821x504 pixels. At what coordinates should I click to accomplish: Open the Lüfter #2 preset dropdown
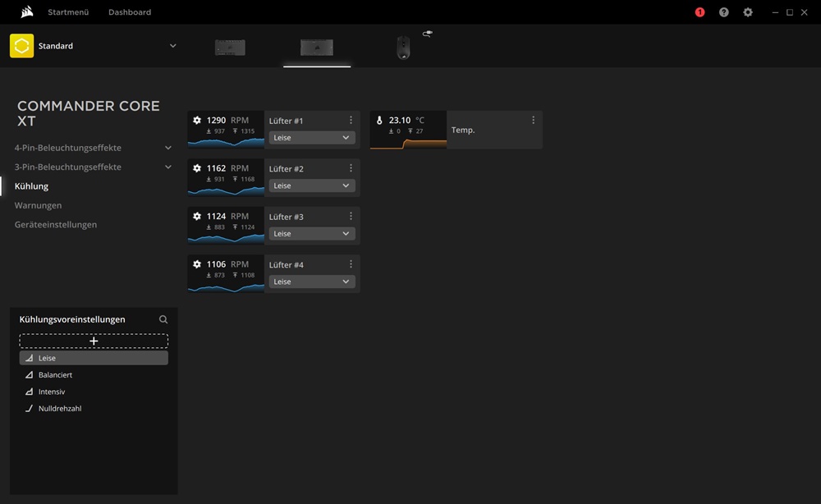coord(312,186)
